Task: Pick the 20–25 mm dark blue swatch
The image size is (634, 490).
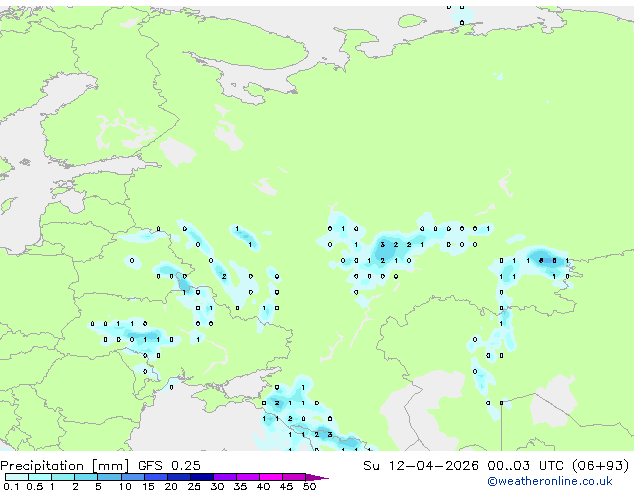Action: click(x=178, y=477)
